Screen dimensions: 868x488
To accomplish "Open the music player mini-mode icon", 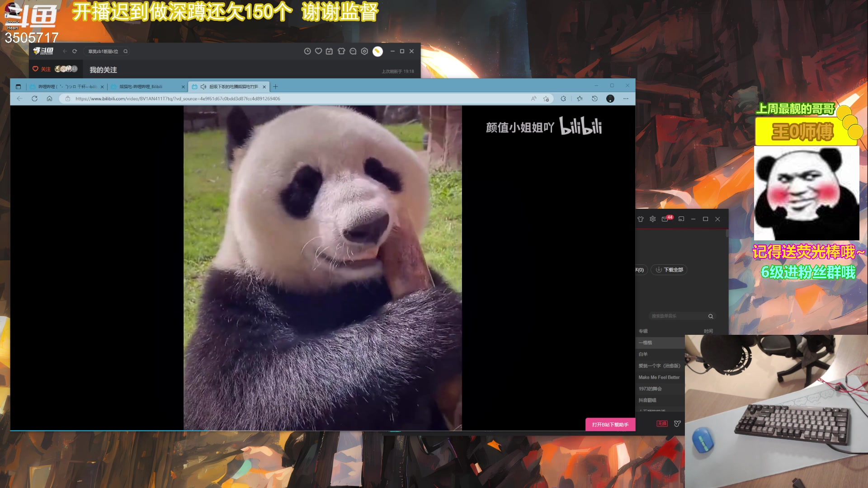I will (x=681, y=219).
